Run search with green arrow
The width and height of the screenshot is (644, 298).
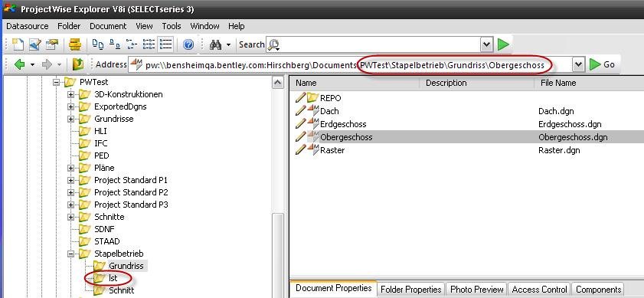pyautogui.click(x=503, y=44)
